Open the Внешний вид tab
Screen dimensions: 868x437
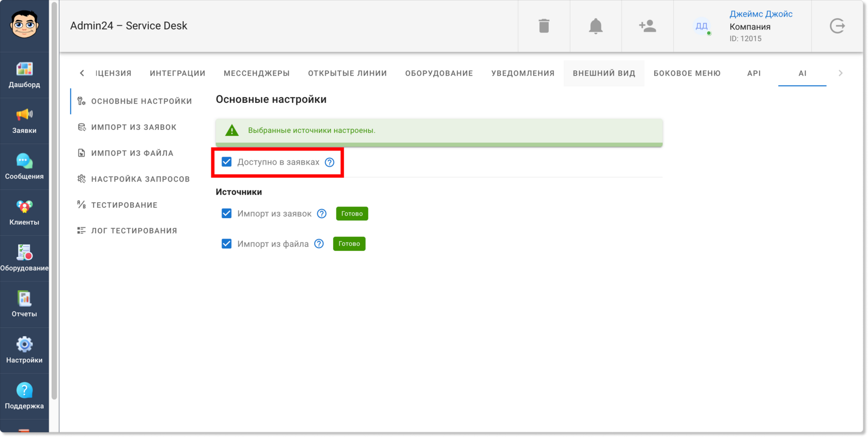coord(604,73)
